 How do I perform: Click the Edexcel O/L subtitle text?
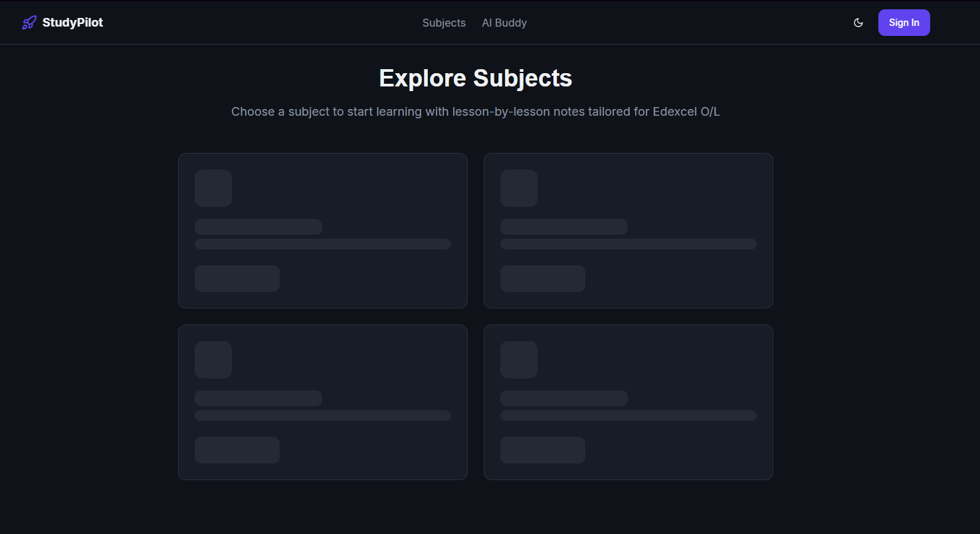pos(476,112)
